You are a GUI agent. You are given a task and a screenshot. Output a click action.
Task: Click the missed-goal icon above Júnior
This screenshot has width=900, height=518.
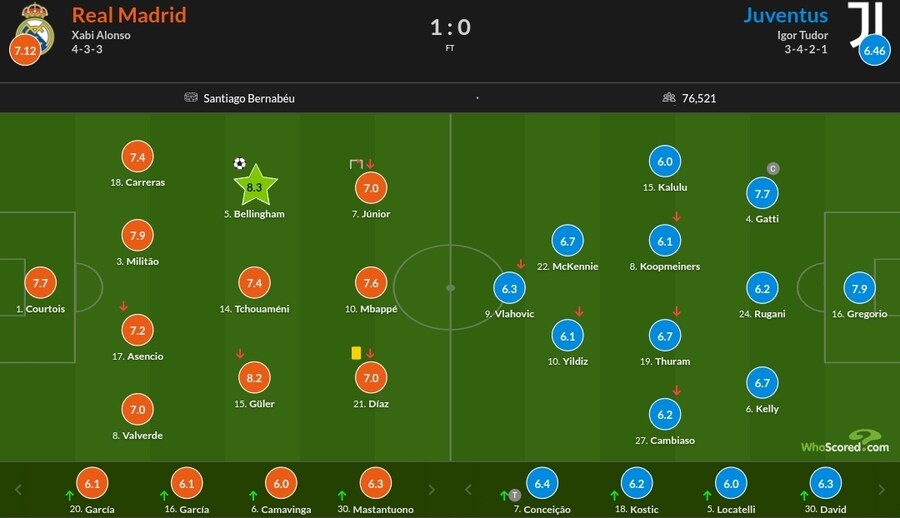[x=355, y=163]
